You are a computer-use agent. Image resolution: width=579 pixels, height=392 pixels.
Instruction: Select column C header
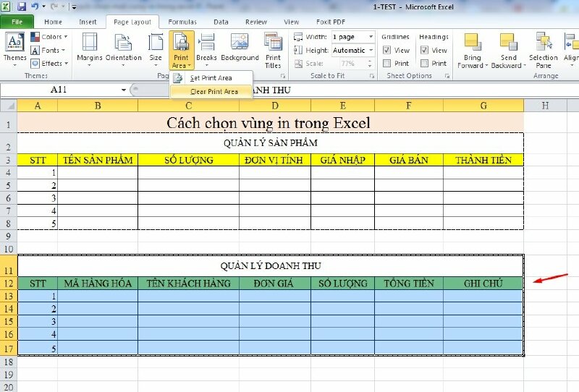pyautogui.click(x=188, y=106)
